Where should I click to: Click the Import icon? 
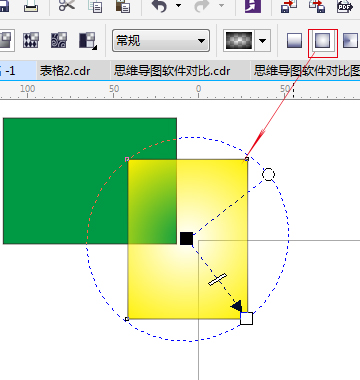point(289,6)
